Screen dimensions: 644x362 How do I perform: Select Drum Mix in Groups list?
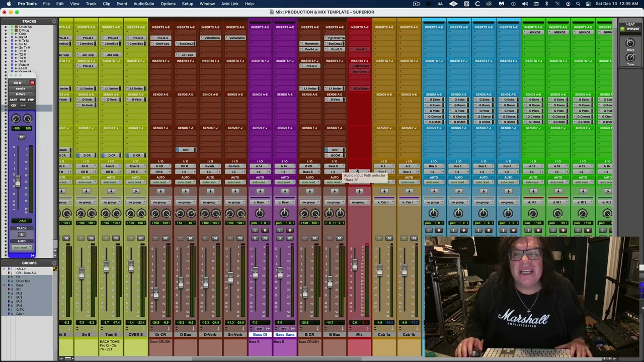click(x=24, y=281)
